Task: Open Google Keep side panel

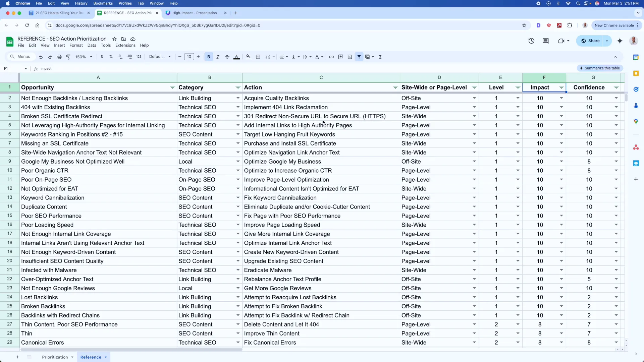Action: (x=636, y=73)
